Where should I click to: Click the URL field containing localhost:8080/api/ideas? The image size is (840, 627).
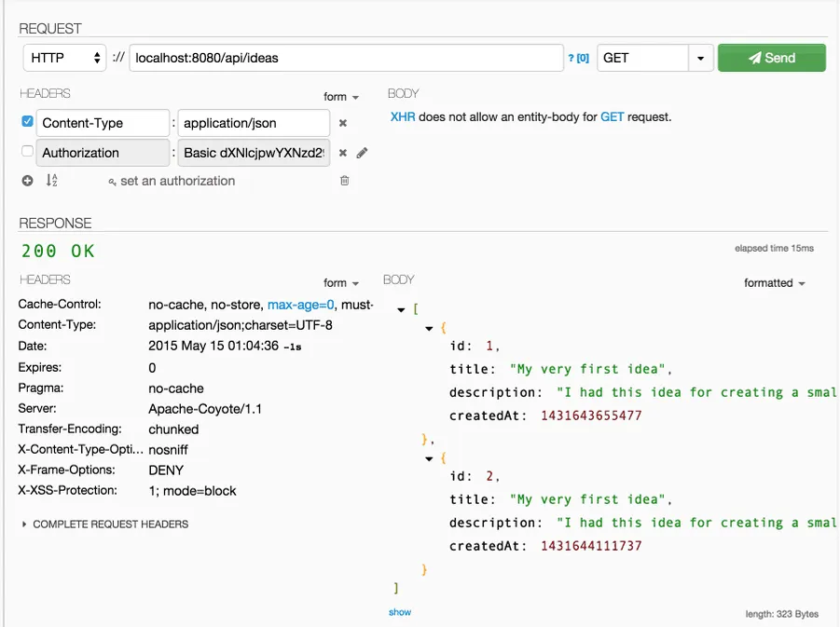pos(345,58)
